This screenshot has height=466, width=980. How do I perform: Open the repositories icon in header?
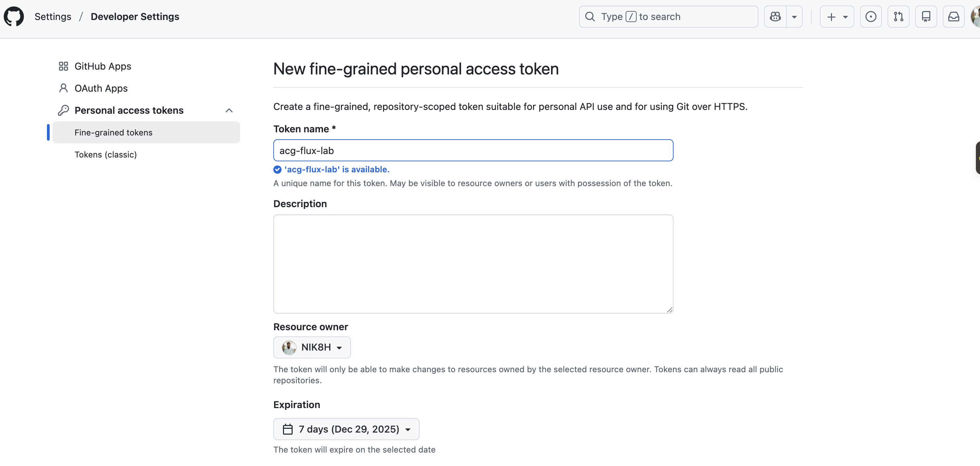pos(925,16)
